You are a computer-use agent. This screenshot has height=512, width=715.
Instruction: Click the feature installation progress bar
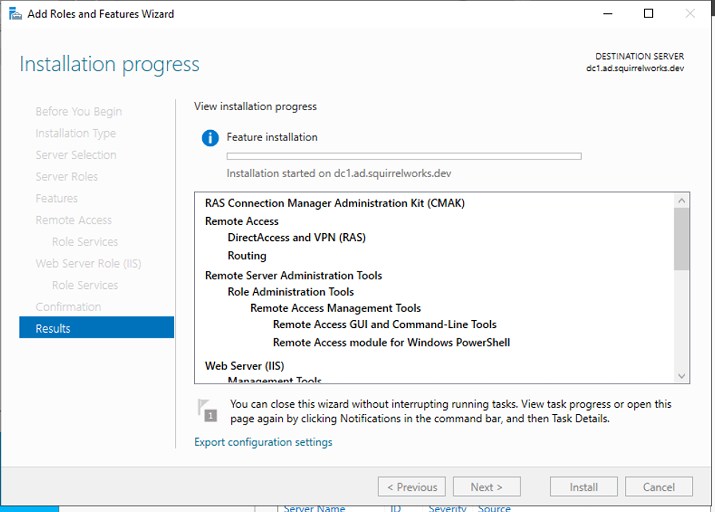[404, 156]
